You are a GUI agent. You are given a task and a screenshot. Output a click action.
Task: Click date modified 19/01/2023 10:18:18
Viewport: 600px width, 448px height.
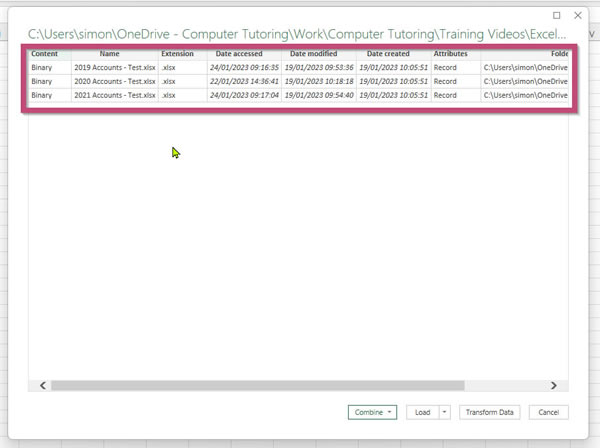click(319, 81)
